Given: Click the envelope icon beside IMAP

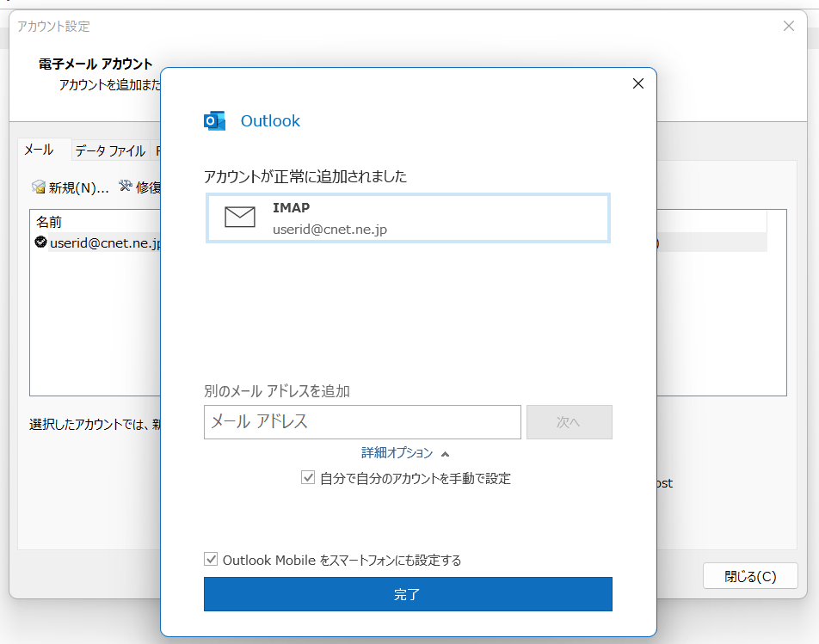Looking at the screenshot, I should [x=240, y=217].
